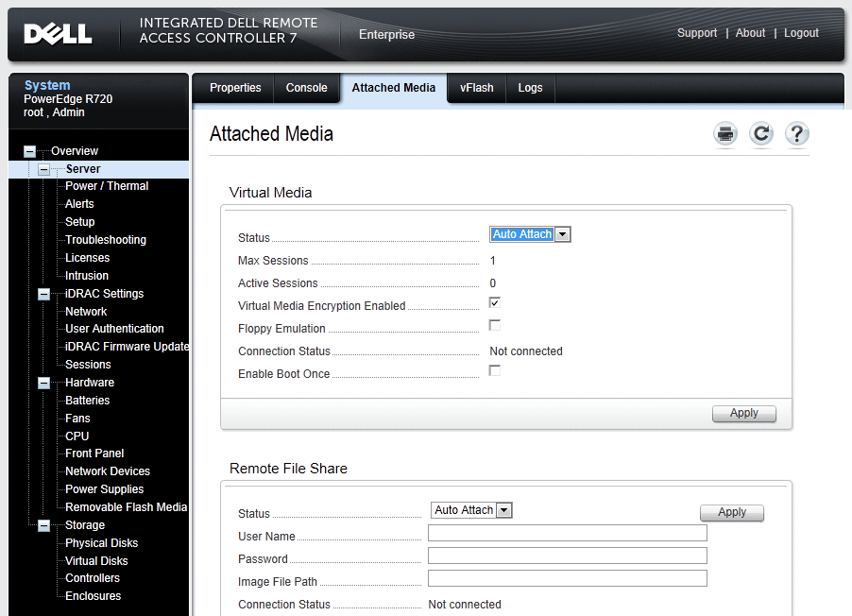The height and width of the screenshot is (616, 852).
Task: Open Network Devices in the tree
Action: point(108,471)
